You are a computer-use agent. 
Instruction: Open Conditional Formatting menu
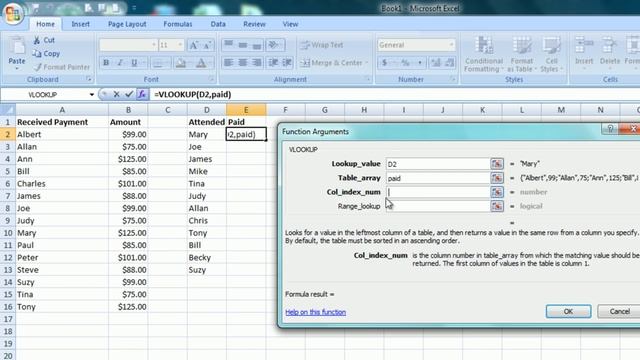[484, 54]
